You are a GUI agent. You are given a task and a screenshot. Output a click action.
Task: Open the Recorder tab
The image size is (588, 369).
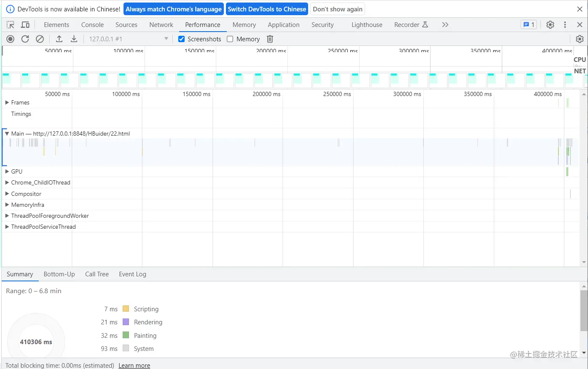[411, 25]
